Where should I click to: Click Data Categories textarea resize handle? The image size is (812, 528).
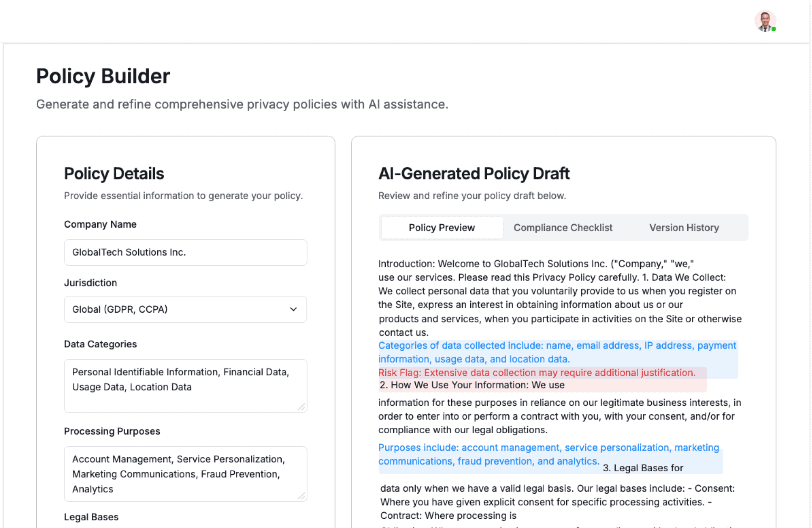pos(301,407)
